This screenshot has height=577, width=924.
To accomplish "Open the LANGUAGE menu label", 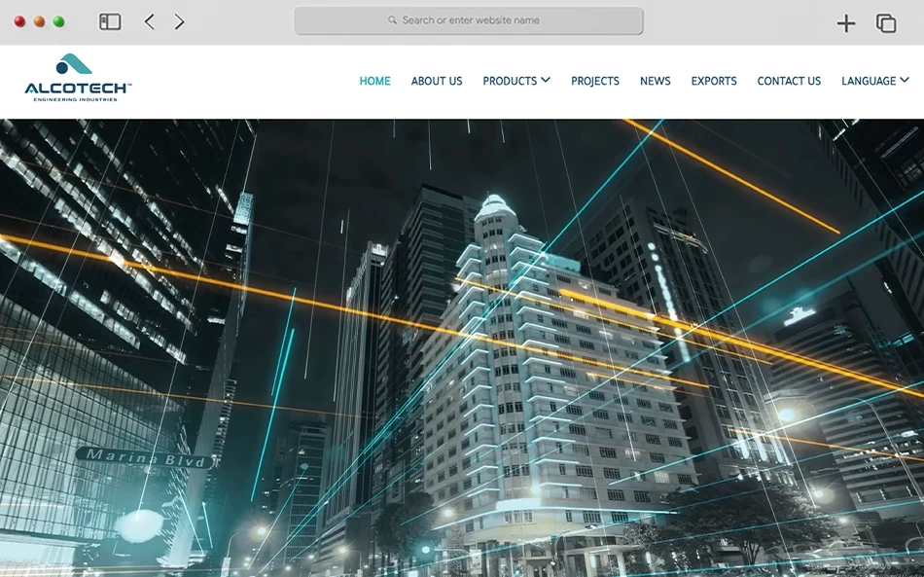I will click(x=868, y=81).
